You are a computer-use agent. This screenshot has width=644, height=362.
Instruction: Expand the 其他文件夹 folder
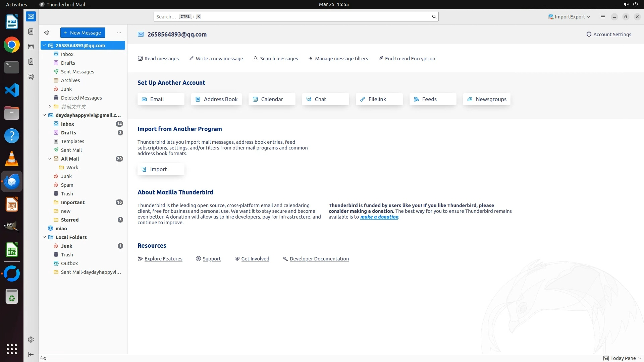click(50, 107)
